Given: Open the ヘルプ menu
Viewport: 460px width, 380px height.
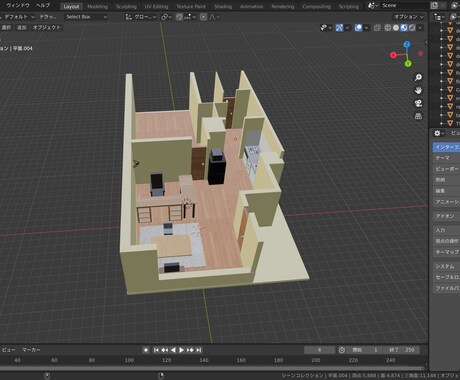Looking at the screenshot, I should tap(43, 5).
